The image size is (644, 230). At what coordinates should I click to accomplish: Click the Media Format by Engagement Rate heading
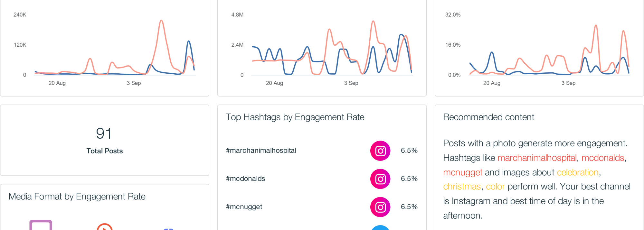(x=77, y=197)
